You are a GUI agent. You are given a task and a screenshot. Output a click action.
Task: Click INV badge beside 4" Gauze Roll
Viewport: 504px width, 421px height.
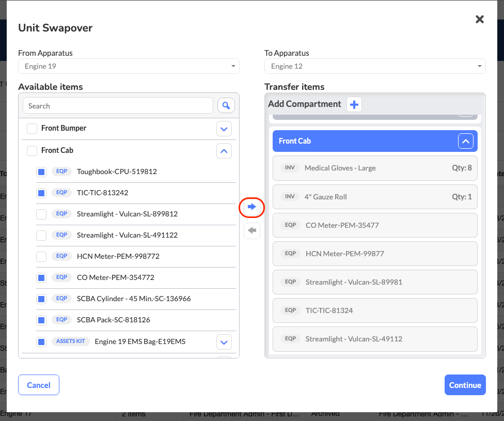coord(290,196)
